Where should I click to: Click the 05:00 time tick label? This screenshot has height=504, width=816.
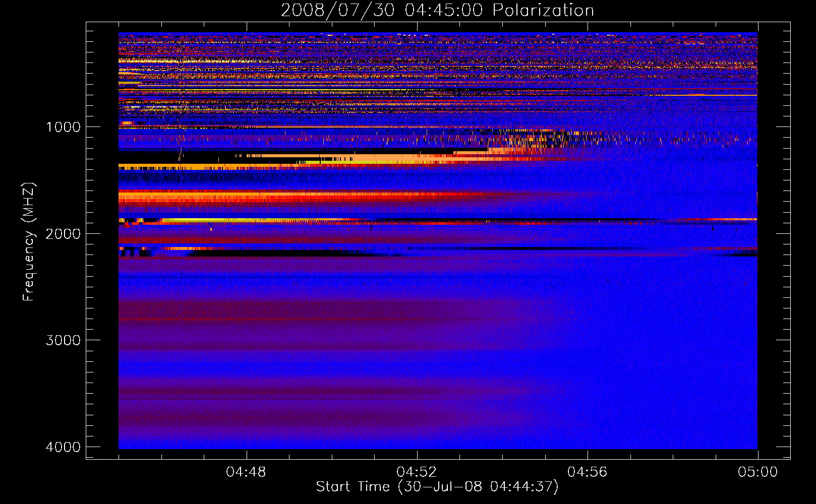[758, 472]
